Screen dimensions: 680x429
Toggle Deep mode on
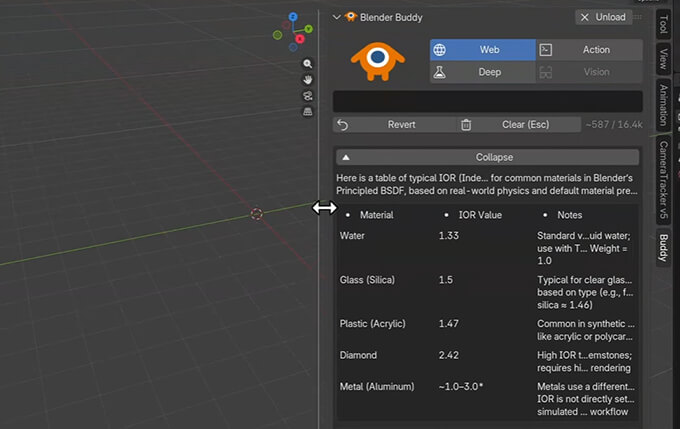click(x=482, y=72)
